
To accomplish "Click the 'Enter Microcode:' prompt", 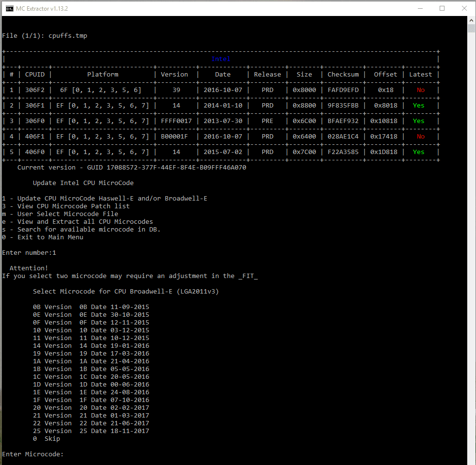I will (33, 454).
